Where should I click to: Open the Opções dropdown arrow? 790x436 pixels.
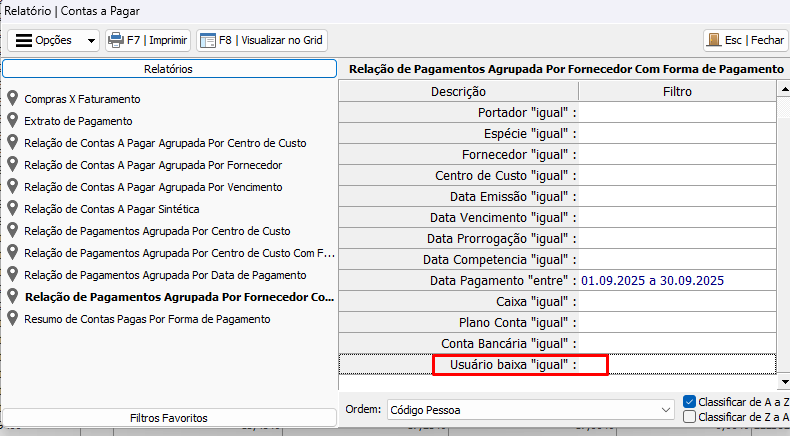pyautogui.click(x=91, y=41)
